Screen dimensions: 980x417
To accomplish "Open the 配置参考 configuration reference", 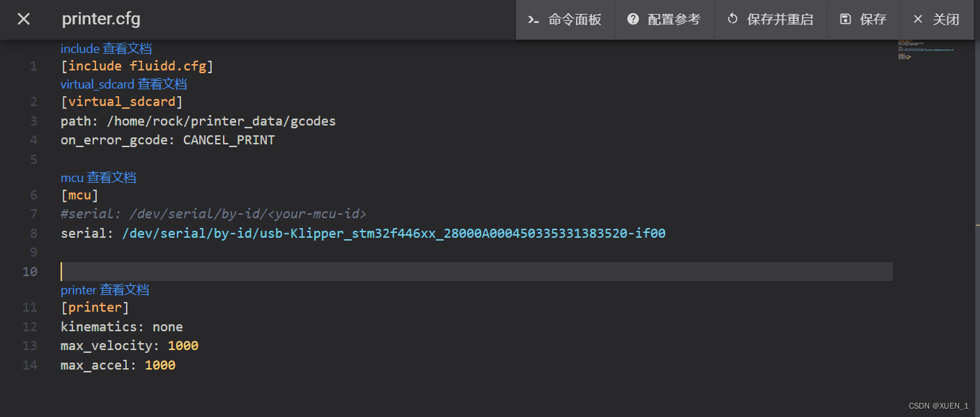I will (664, 20).
